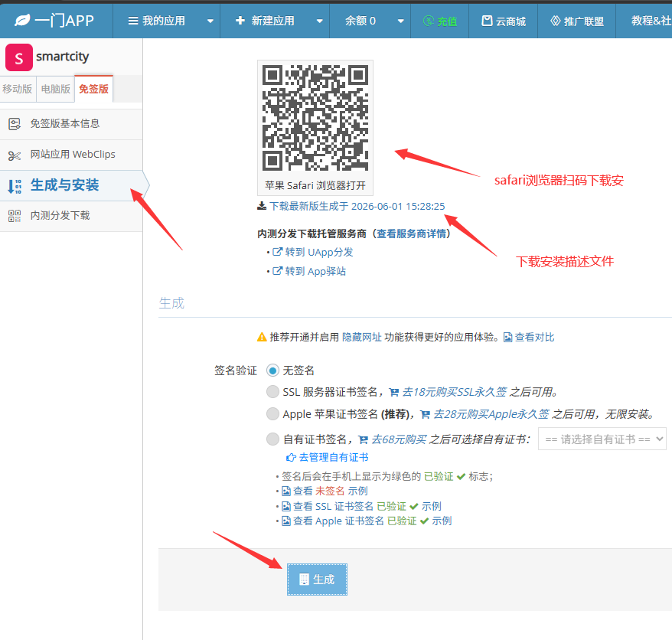The width and height of the screenshot is (672, 640).
Task: Follow the 转到 UApp分发 link
Action: click(x=319, y=252)
